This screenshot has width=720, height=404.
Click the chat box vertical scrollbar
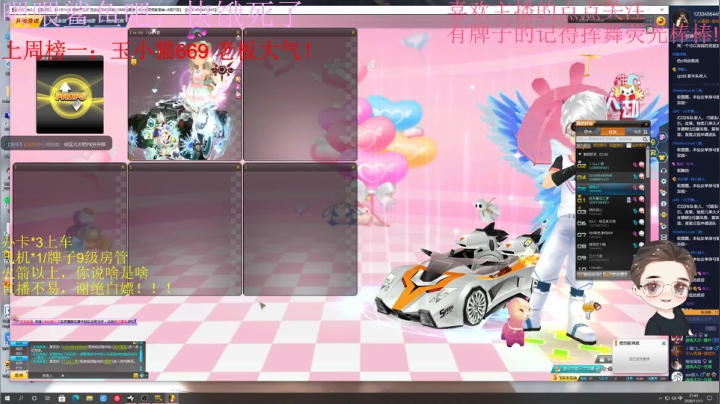141,356
